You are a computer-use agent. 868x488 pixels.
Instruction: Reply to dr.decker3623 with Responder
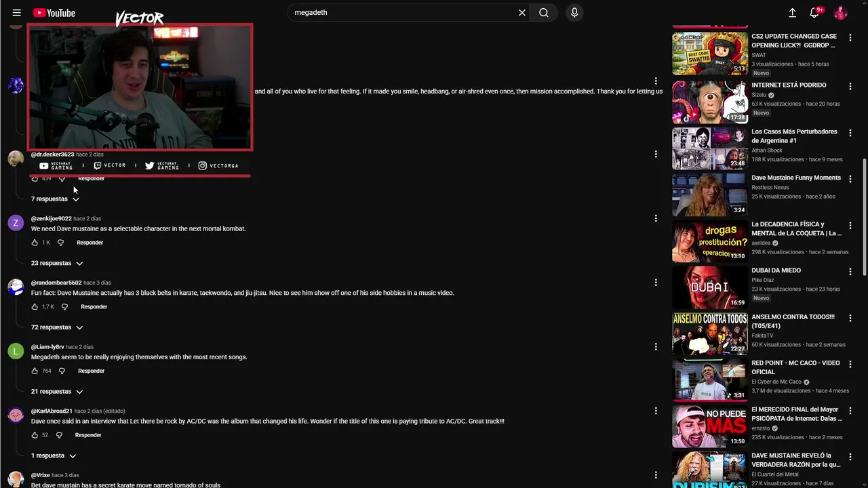point(91,179)
